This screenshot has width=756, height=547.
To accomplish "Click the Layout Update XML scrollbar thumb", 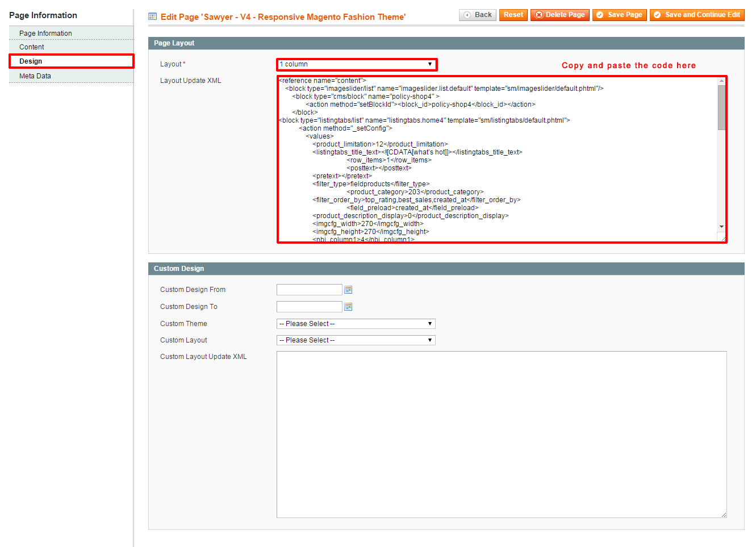I will [721, 108].
